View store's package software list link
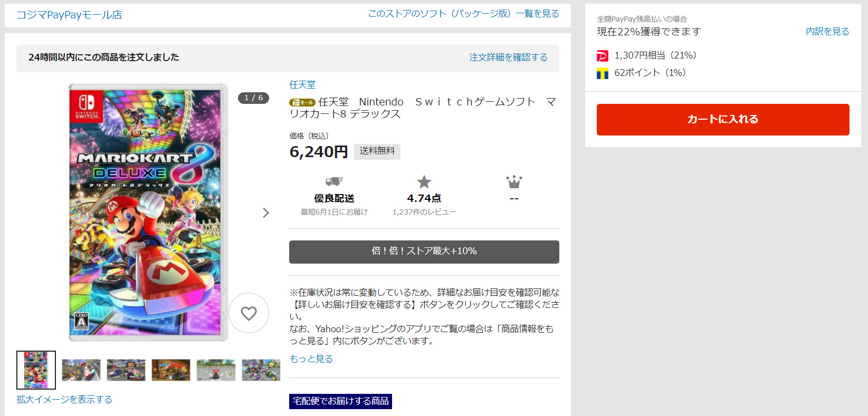The width and height of the screenshot is (868, 416). (x=463, y=14)
